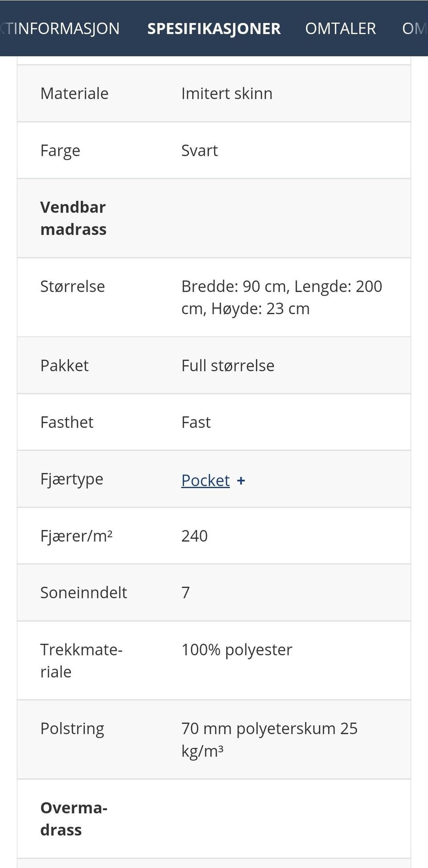Click the Svart color value
Image resolution: width=428 pixels, height=868 pixels.
199,151
